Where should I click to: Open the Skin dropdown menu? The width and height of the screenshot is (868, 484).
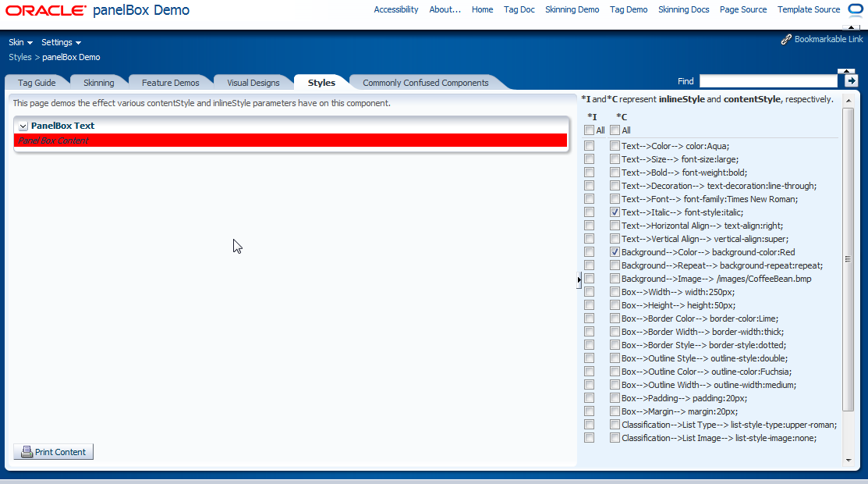(19, 42)
